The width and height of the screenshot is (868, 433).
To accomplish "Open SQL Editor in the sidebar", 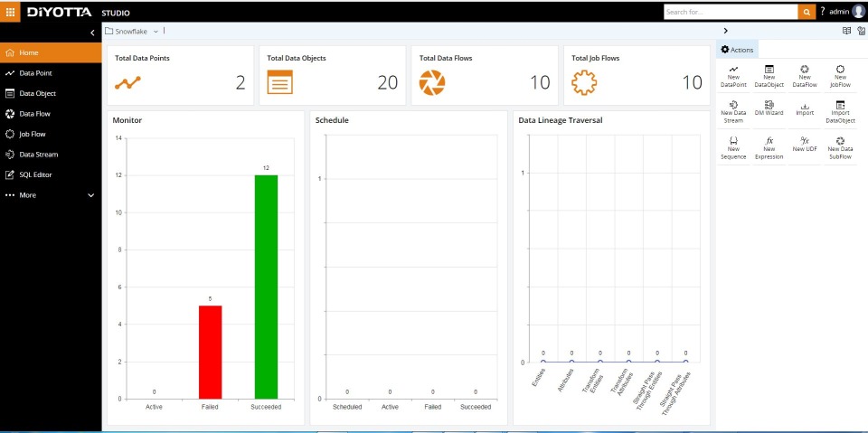I will click(x=51, y=174).
